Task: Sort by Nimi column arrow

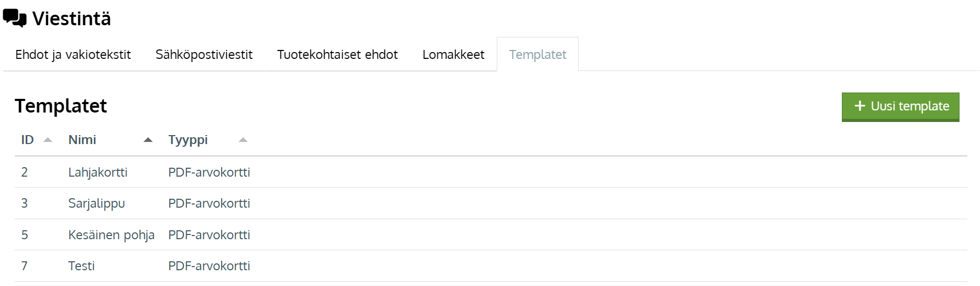Action: (148, 140)
